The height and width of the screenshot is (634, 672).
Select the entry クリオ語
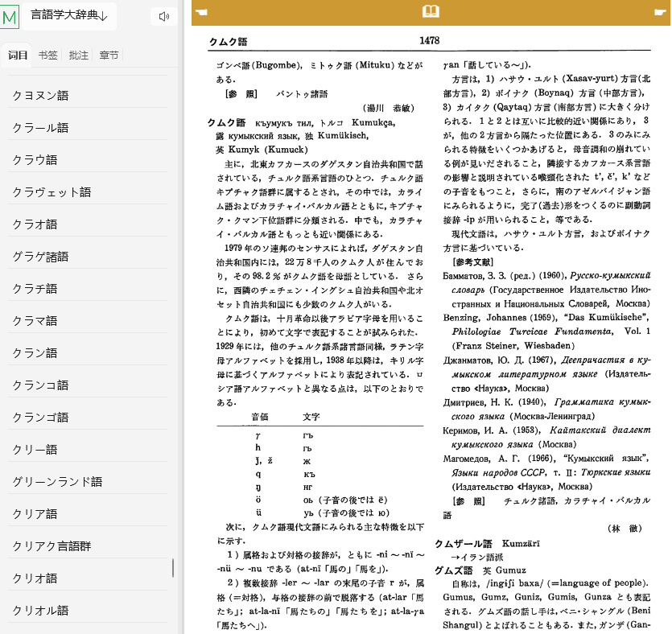88,578
